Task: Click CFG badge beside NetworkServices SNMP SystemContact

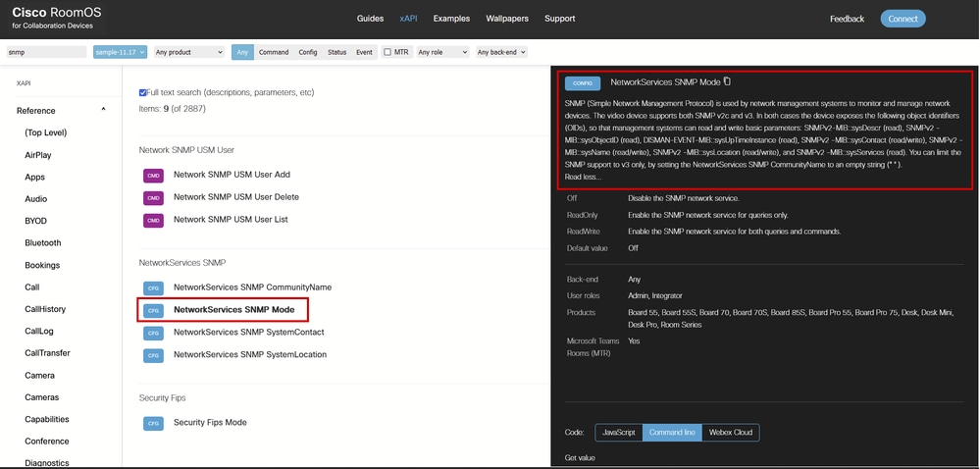Action: [153, 334]
